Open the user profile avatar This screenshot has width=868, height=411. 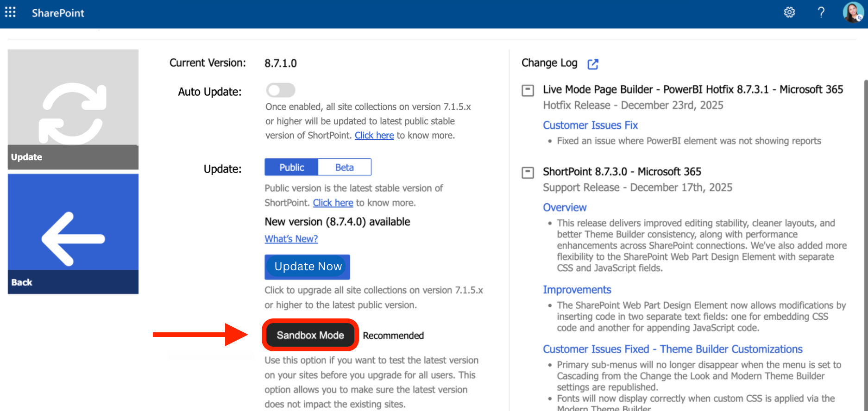click(x=852, y=12)
